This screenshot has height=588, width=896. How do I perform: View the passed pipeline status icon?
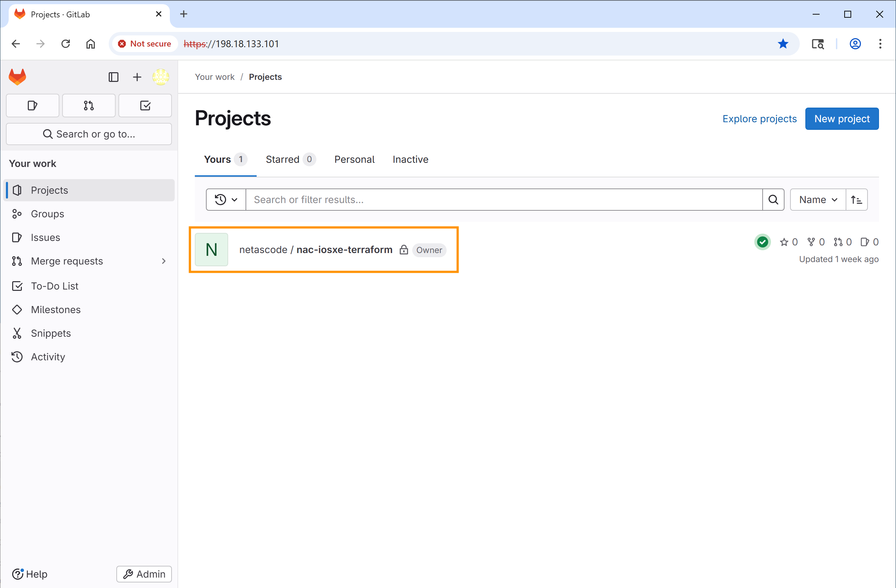tap(763, 242)
